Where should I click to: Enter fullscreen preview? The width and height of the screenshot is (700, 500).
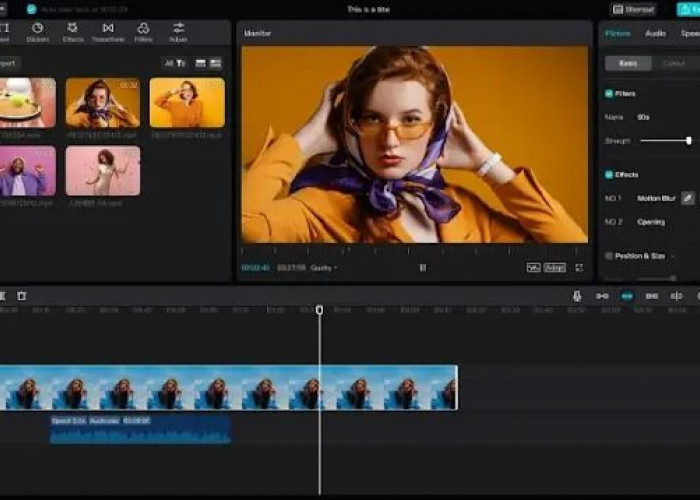pos(579,267)
